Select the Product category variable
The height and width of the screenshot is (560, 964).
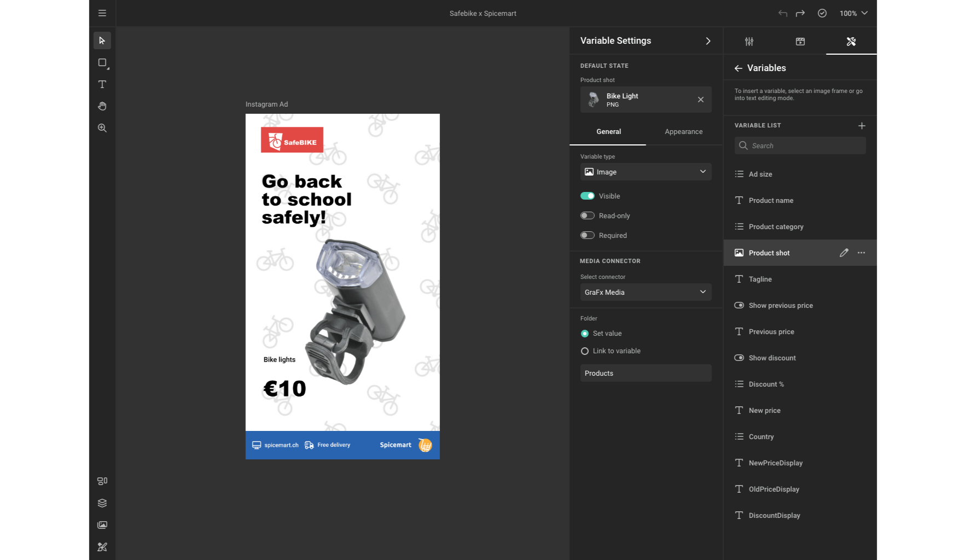point(800,226)
